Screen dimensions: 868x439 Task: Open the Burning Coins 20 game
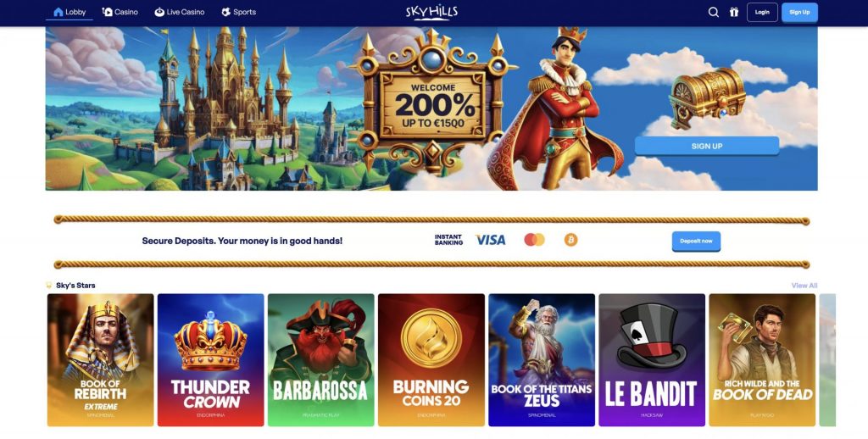click(x=431, y=360)
